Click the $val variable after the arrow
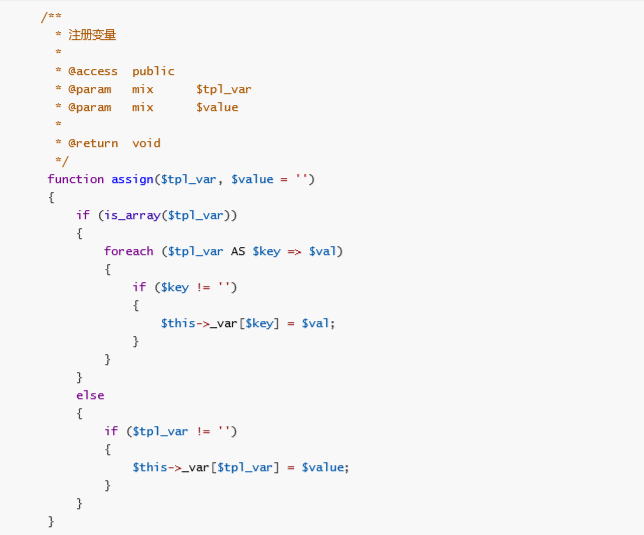Viewport: 644px width, 535px height. click(x=323, y=251)
